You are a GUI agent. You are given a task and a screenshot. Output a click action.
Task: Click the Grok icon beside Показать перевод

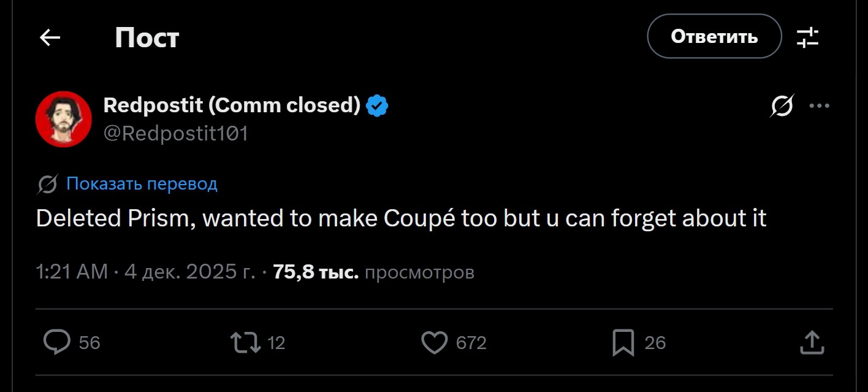pyautogui.click(x=48, y=184)
